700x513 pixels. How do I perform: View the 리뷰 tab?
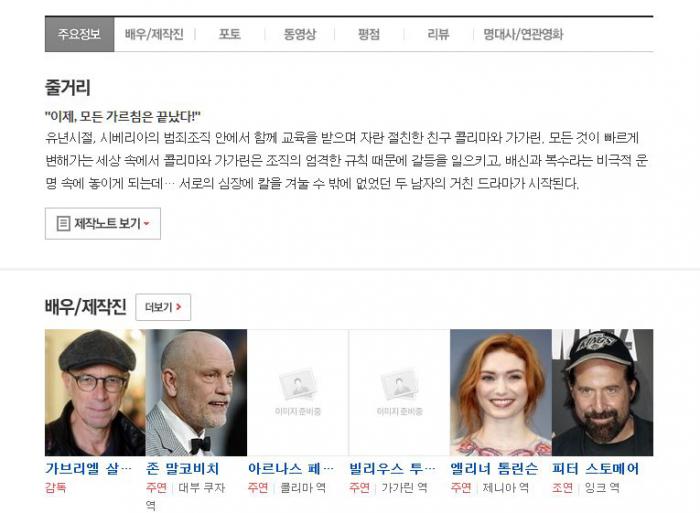coord(438,34)
